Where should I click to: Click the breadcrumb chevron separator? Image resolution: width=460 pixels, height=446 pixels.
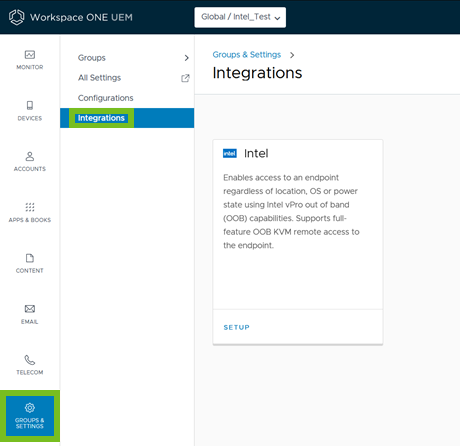click(x=292, y=55)
